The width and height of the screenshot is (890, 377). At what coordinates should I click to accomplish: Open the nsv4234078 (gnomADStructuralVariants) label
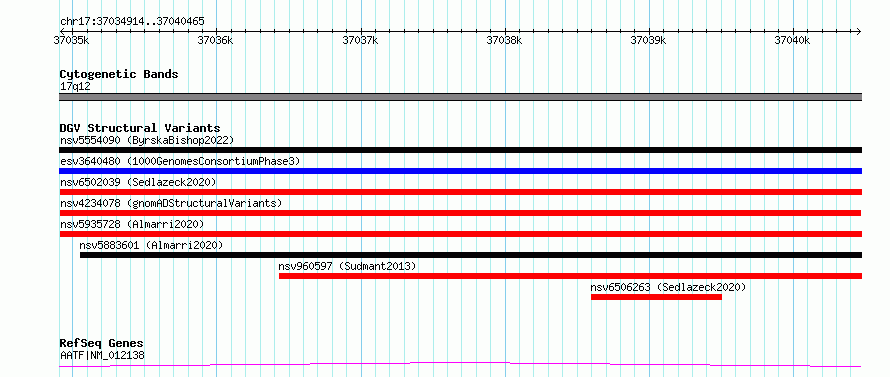click(171, 203)
